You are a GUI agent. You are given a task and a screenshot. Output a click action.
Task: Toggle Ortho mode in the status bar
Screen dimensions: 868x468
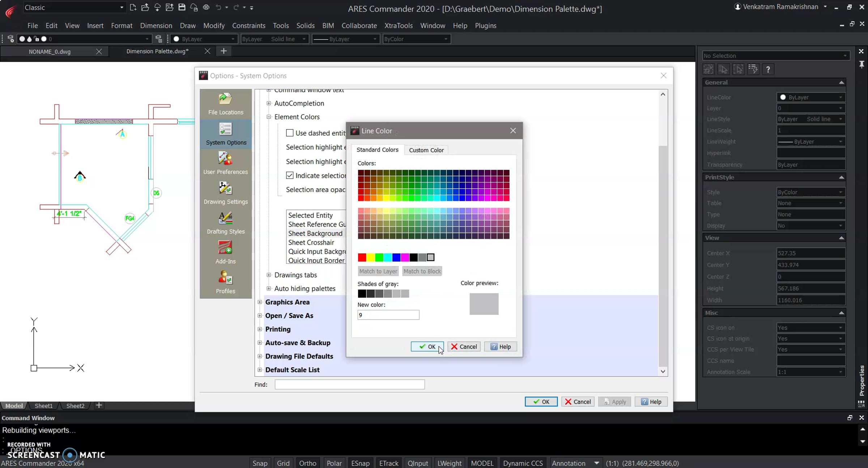pos(307,463)
